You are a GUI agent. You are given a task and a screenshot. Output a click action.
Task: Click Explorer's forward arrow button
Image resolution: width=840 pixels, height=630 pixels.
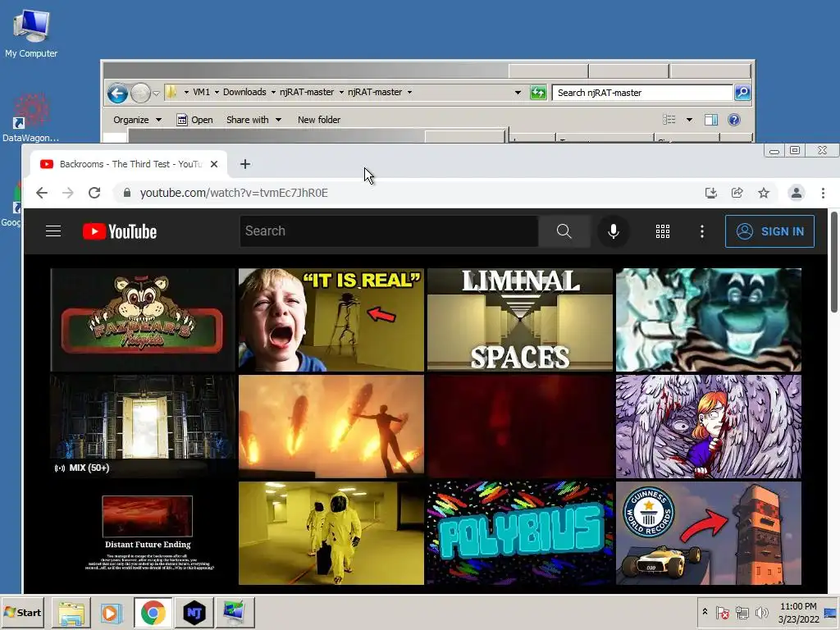pos(140,94)
